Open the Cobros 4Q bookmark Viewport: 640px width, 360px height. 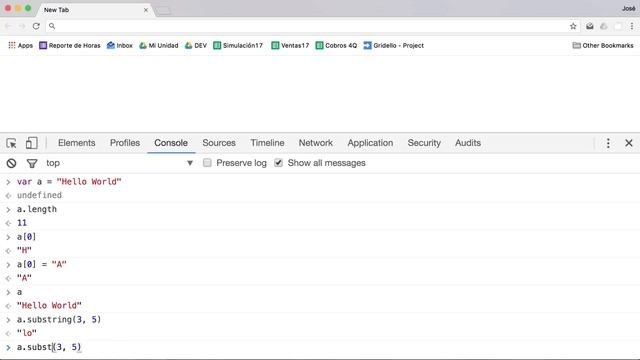pos(336,45)
